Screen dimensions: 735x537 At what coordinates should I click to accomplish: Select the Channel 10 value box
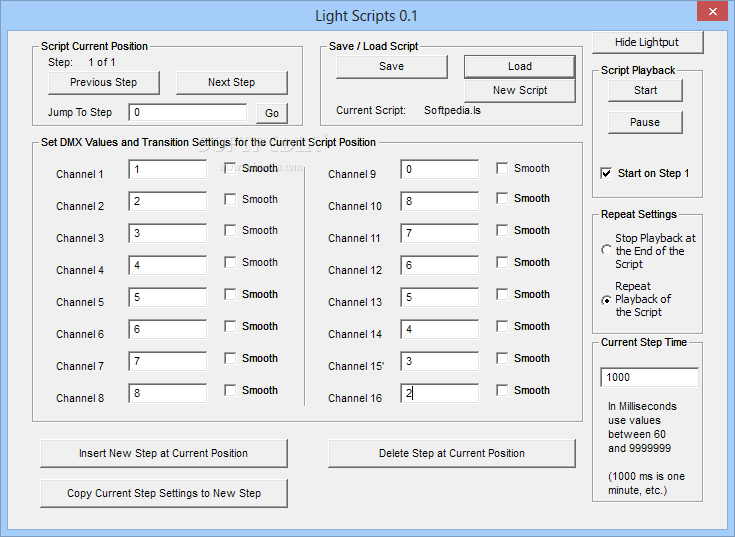tap(440, 201)
